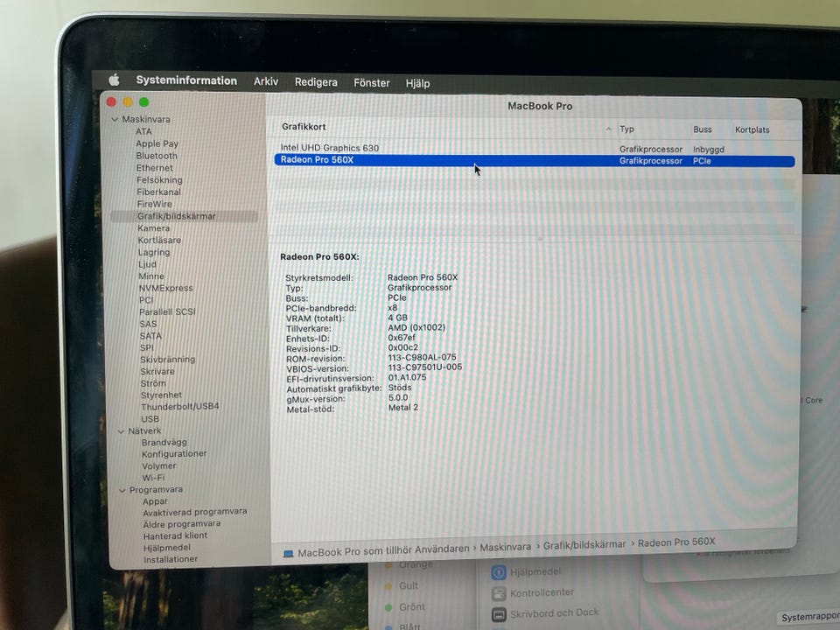Open the Hjälp menu
The image size is (840, 630).
418,84
